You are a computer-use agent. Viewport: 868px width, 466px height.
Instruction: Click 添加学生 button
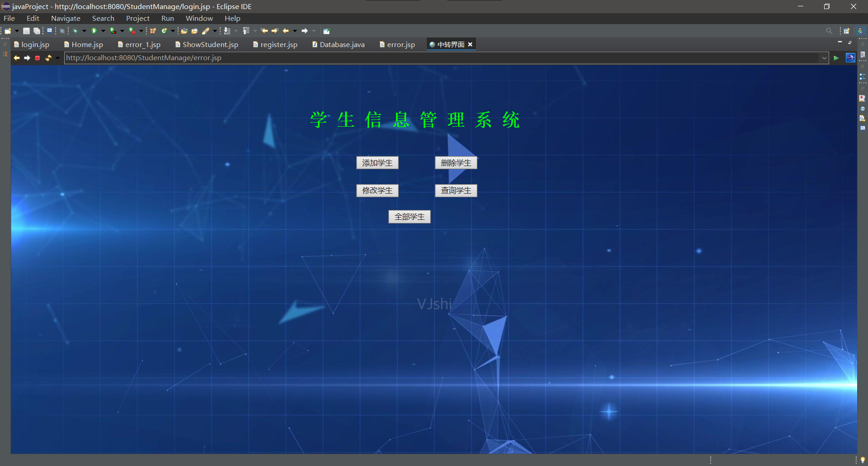[x=377, y=163]
